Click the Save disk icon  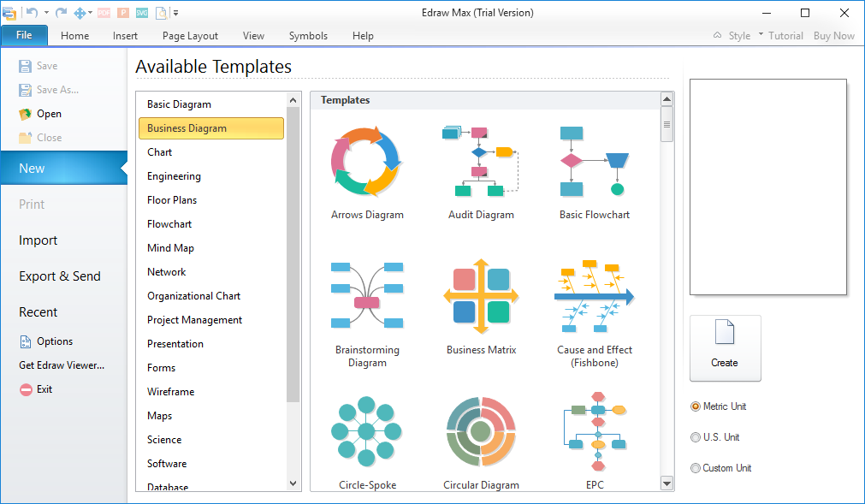[25, 66]
